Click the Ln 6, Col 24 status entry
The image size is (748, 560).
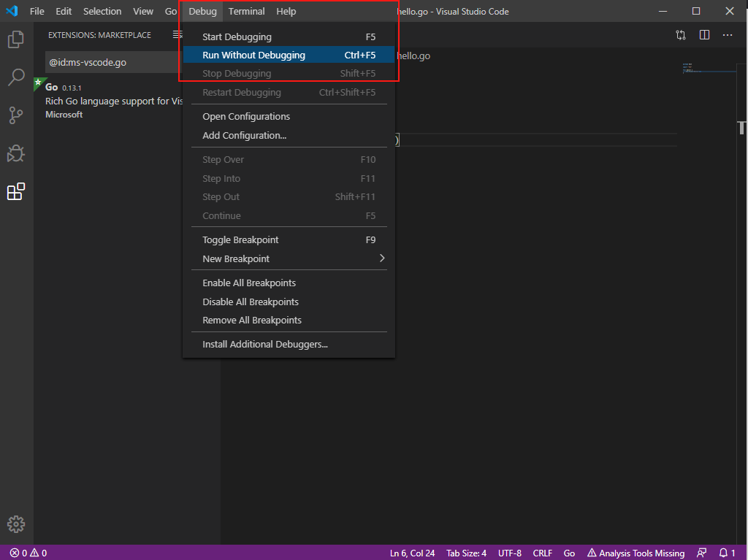pyautogui.click(x=412, y=553)
